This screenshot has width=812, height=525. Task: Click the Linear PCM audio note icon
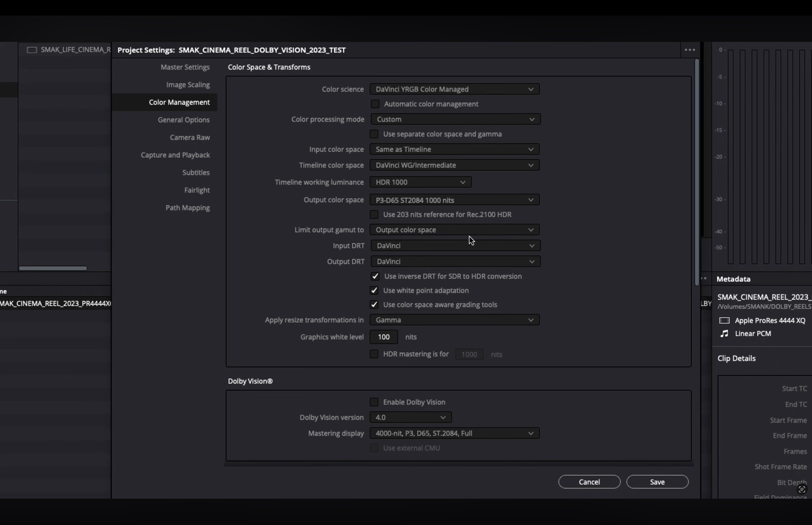(x=724, y=333)
